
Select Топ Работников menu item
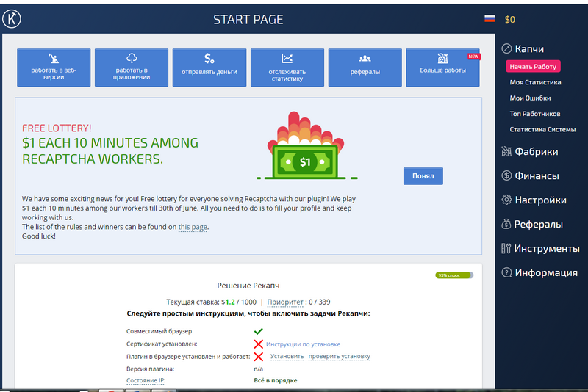pos(535,114)
